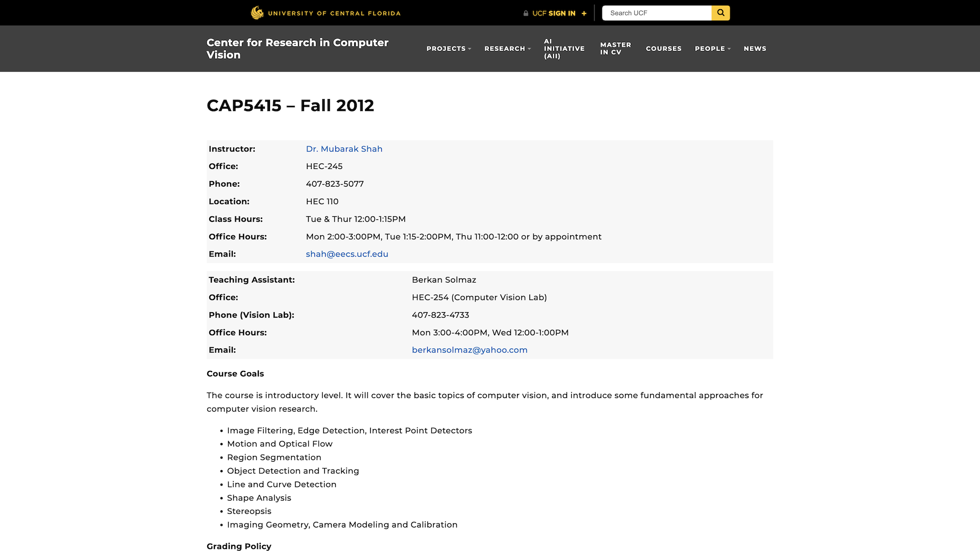Select instructor office text HEC-245
Image resolution: width=980 pixels, height=551 pixels.
(x=324, y=166)
